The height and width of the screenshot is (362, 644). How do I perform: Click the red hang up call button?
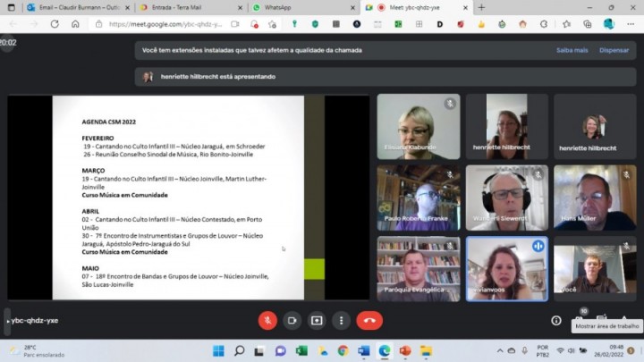(x=369, y=321)
